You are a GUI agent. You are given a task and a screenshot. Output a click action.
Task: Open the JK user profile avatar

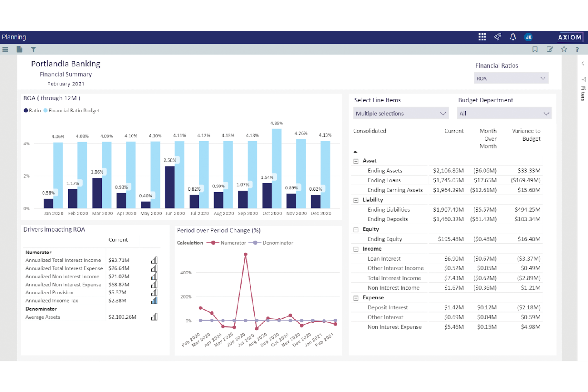[x=528, y=37]
